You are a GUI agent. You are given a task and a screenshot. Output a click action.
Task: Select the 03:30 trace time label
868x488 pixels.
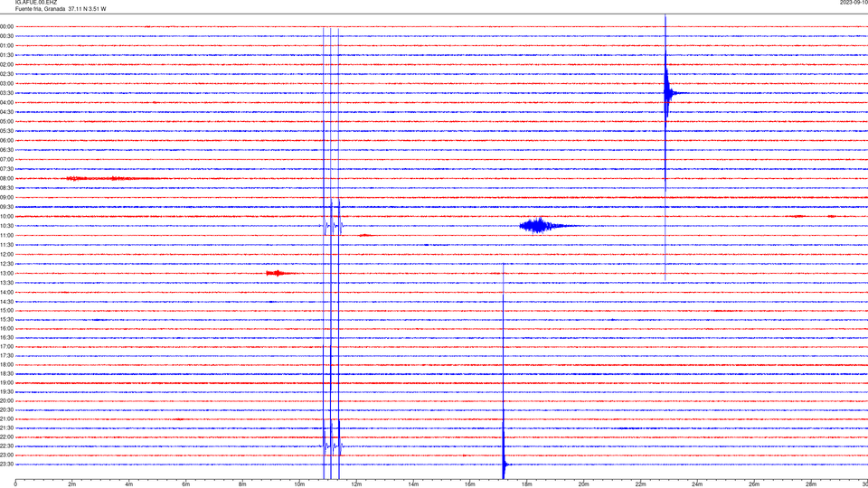pyautogui.click(x=6, y=93)
